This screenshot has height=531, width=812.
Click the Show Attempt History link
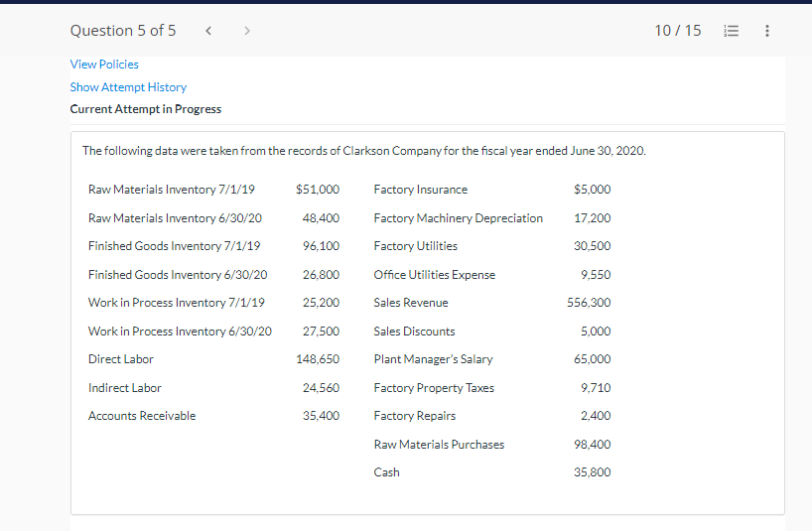[128, 87]
